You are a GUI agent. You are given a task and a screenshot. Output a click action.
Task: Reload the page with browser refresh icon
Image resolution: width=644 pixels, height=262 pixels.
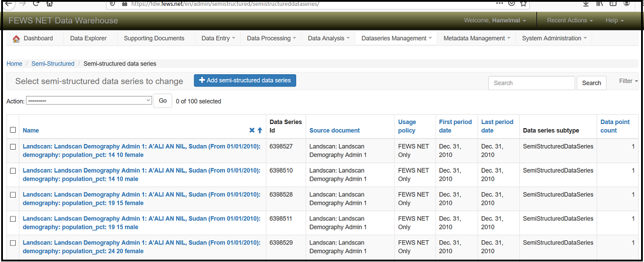tap(36, 4)
